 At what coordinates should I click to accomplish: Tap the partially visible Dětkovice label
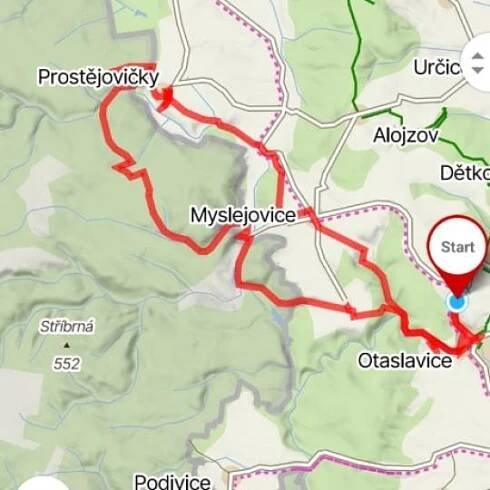pos(465,173)
